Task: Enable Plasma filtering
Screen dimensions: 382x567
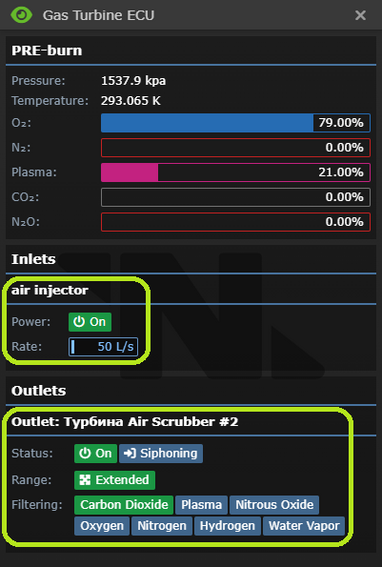Action: coord(201,505)
